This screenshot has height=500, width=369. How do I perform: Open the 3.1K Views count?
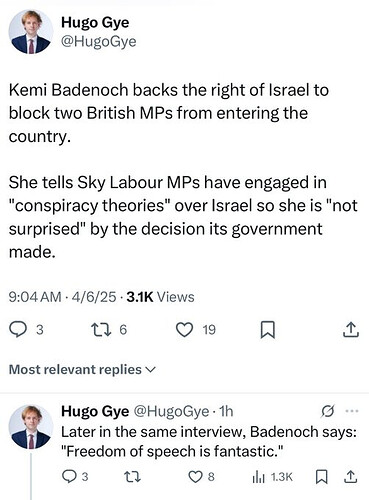tap(160, 297)
